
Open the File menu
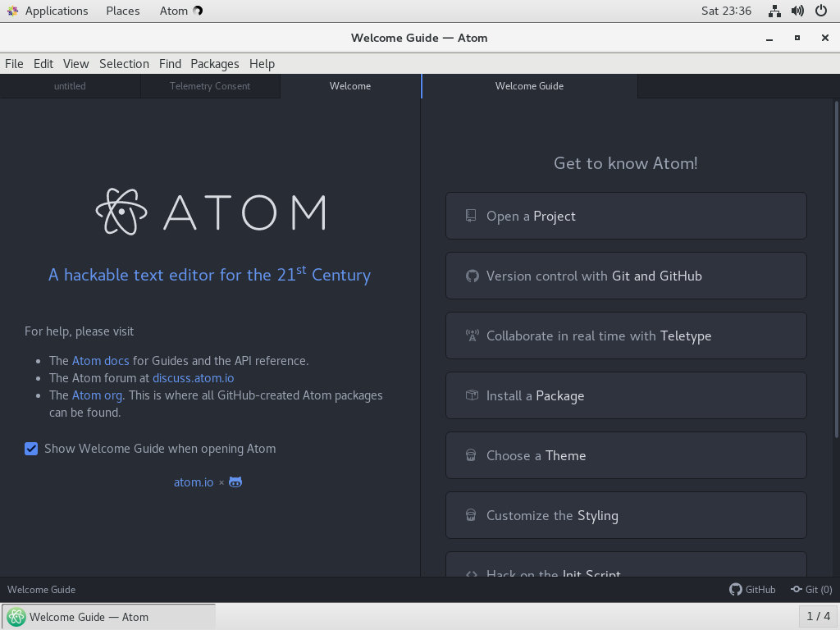[x=14, y=64]
